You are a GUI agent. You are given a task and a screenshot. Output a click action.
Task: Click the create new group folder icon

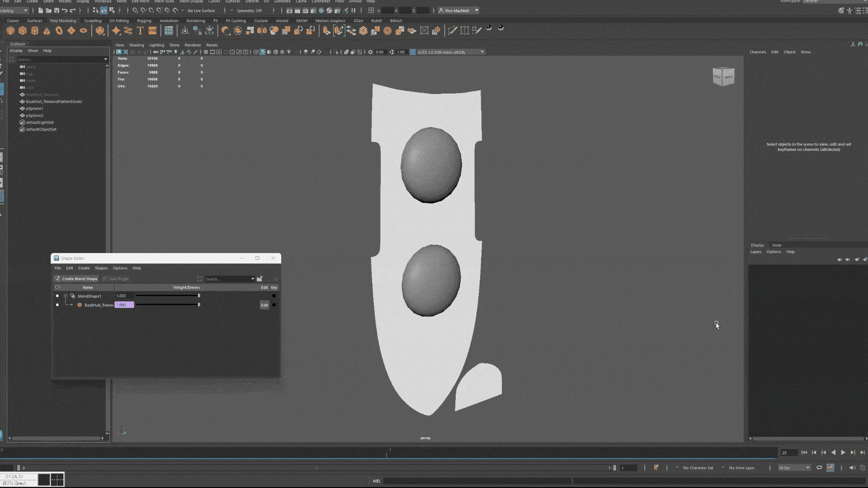(260, 279)
